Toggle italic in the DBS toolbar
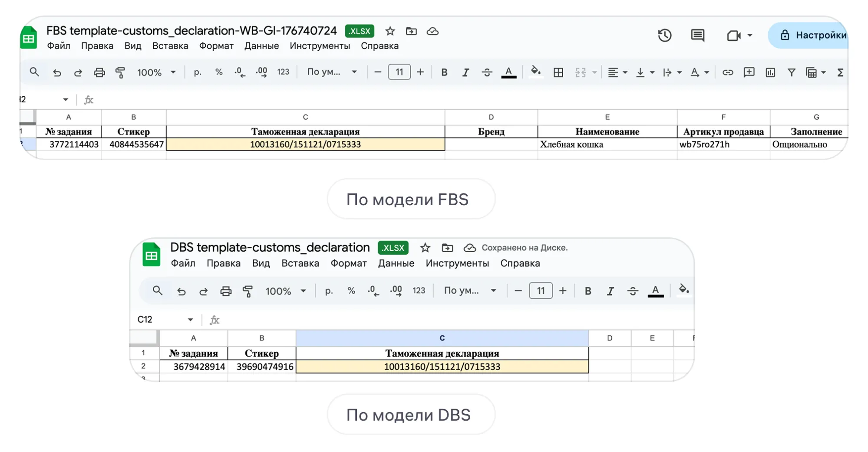868x452 pixels. tap(610, 291)
